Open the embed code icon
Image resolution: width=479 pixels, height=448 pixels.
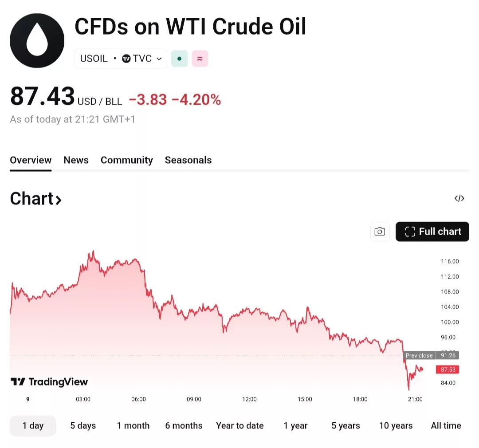coord(459,198)
